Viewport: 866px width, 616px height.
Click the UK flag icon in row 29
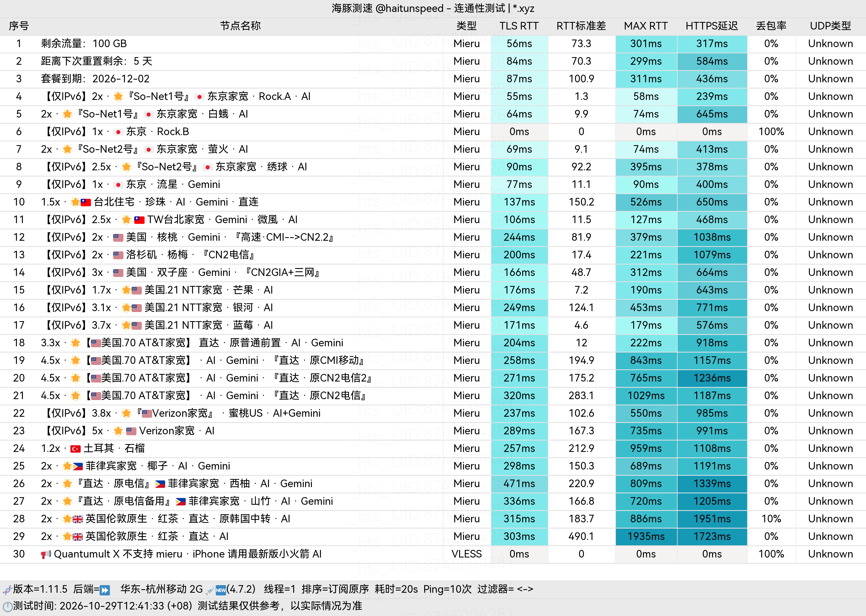pyautogui.click(x=78, y=537)
